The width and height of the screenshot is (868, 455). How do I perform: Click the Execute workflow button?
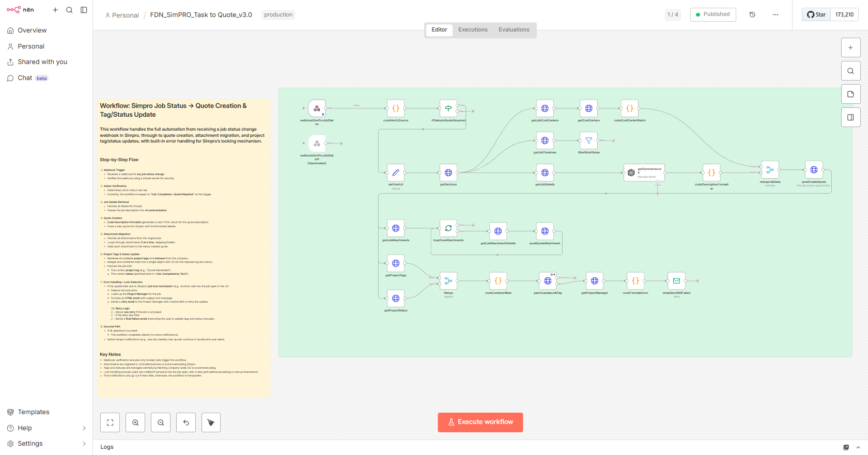[x=481, y=422]
